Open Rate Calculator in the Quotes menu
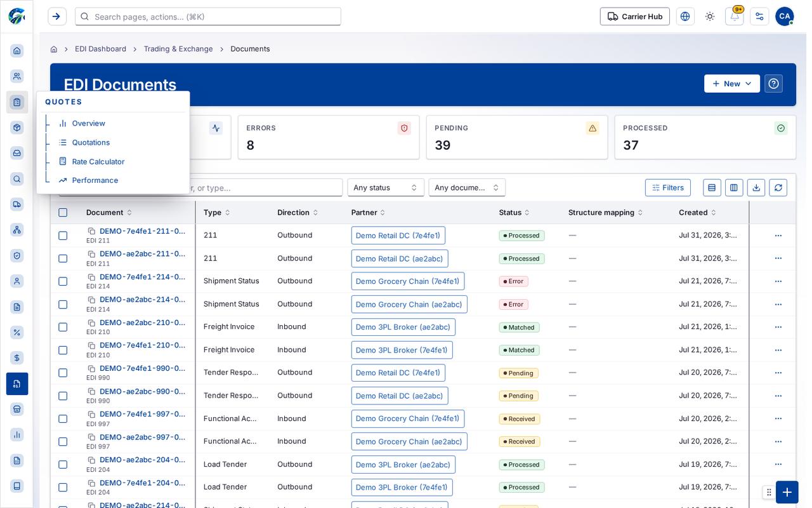Image resolution: width=812 pixels, height=508 pixels. click(98, 161)
